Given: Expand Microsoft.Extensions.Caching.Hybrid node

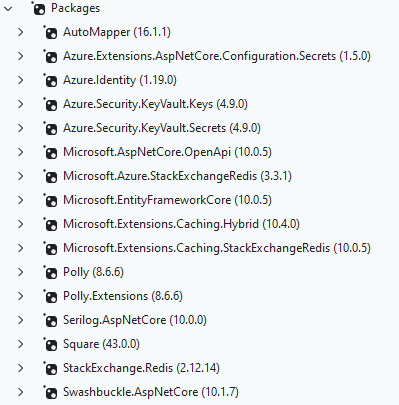Looking at the screenshot, I should click(x=21, y=224).
